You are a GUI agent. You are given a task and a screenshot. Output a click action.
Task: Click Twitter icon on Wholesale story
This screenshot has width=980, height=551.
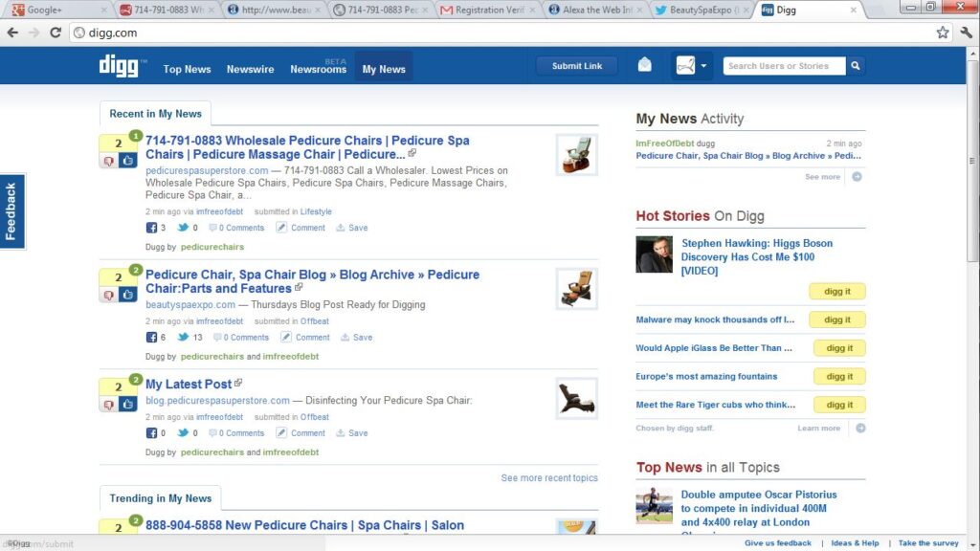coord(183,228)
